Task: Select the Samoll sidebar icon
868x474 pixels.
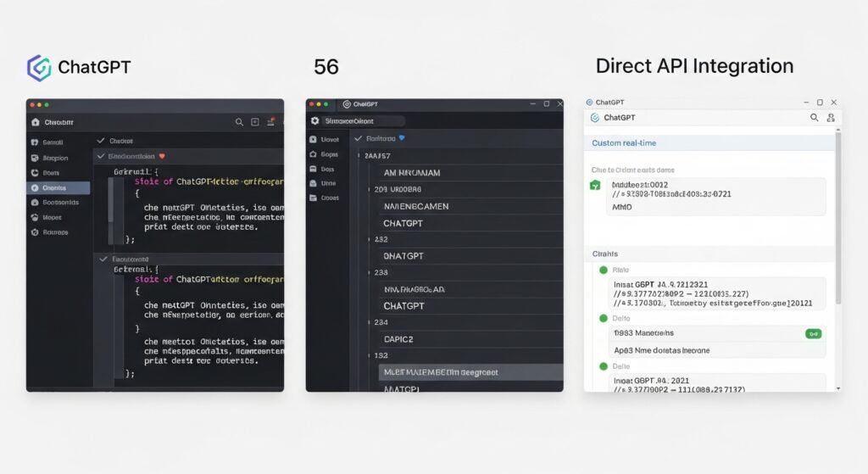Action: [35, 142]
